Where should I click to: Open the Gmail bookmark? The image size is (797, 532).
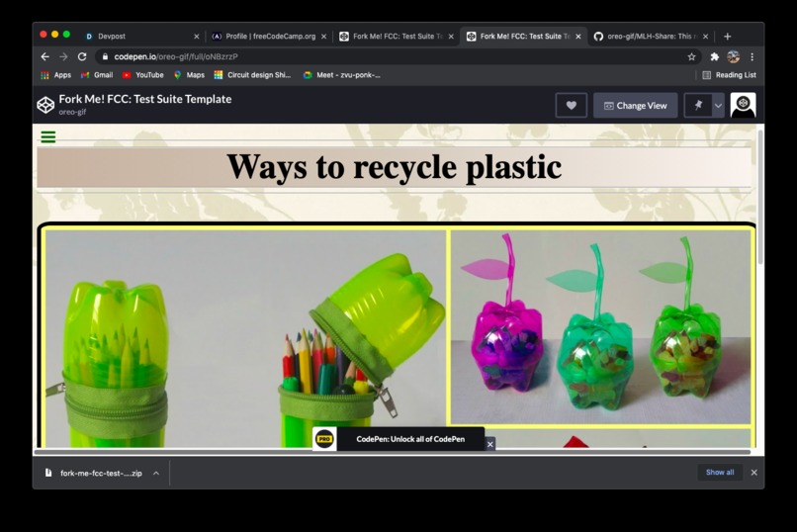click(97, 75)
